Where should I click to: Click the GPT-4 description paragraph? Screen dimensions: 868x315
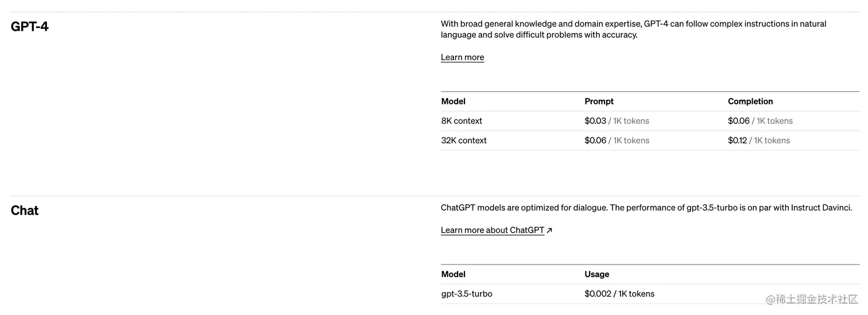(634, 29)
